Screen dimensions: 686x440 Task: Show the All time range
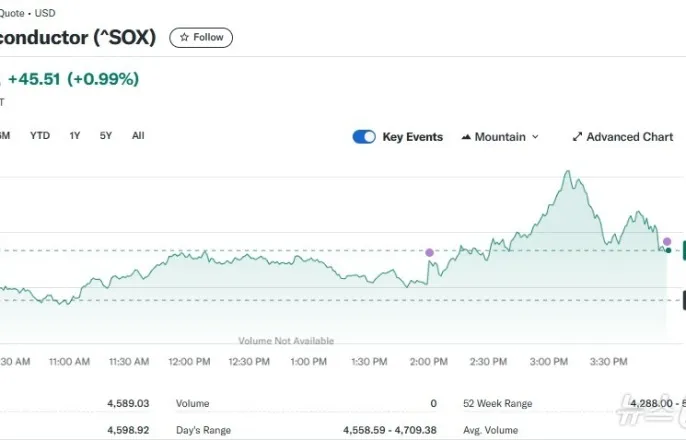point(138,136)
